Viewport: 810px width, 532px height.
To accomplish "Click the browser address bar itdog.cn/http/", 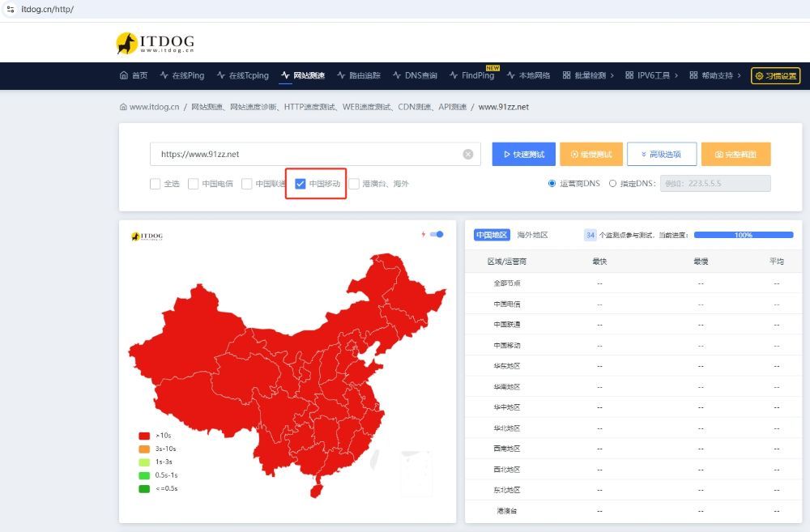I will tap(48, 9).
